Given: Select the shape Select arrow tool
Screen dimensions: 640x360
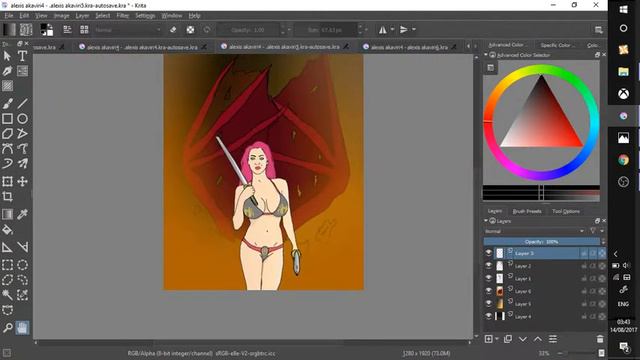Looking at the screenshot, I should [x=7, y=56].
